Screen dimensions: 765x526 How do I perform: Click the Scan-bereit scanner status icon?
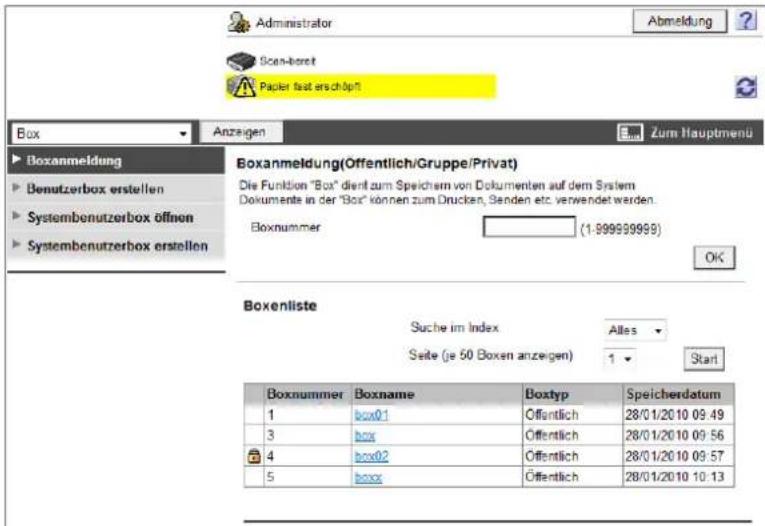click(x=241, y=61)
